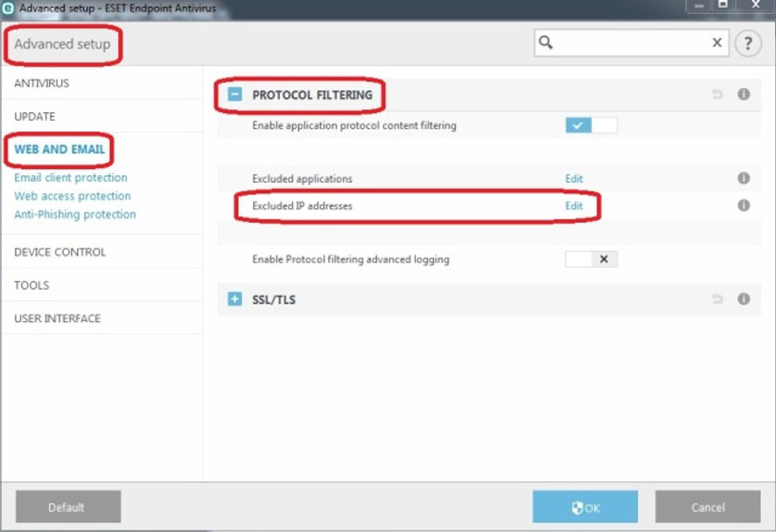Viewport: 776px width, 532px height.
Task: Click the Excluded IP addresses label
Action: tap(303, 206)
